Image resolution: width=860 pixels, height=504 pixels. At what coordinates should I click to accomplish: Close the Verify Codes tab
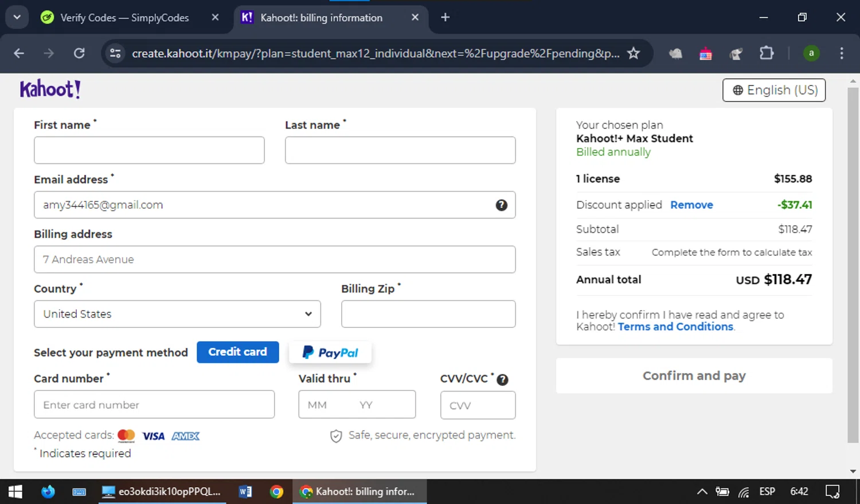[x=215, y=17]
